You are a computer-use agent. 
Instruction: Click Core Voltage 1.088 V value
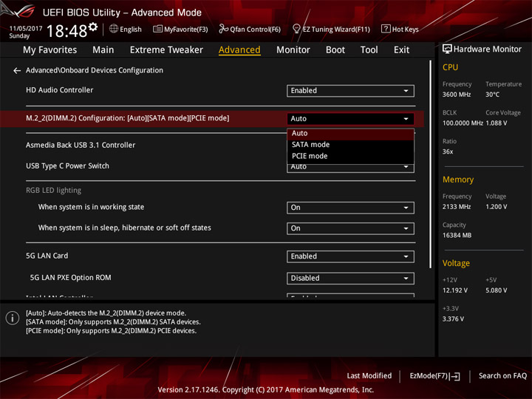pyautogui.click(x=497, y=123)
